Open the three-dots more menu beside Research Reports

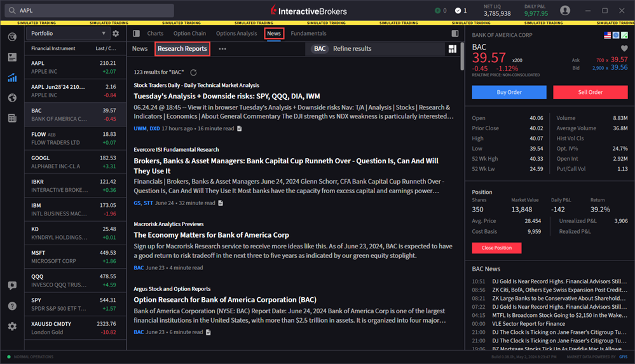coord(222,49)
